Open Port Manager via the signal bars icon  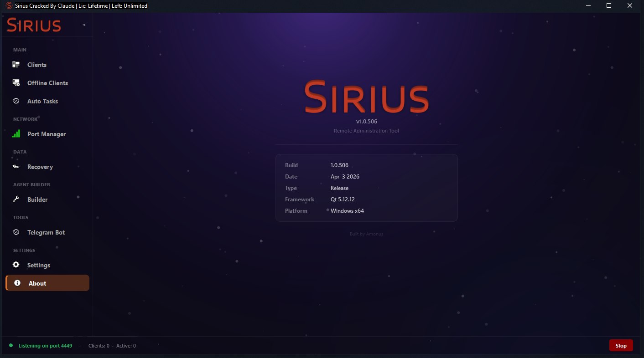(16, 134)
